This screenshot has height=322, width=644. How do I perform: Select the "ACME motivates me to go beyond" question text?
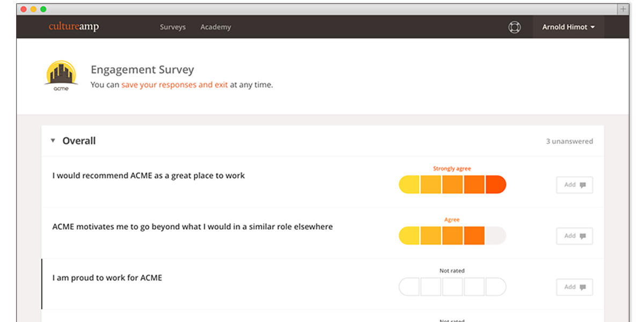click(x=193, y=227)
